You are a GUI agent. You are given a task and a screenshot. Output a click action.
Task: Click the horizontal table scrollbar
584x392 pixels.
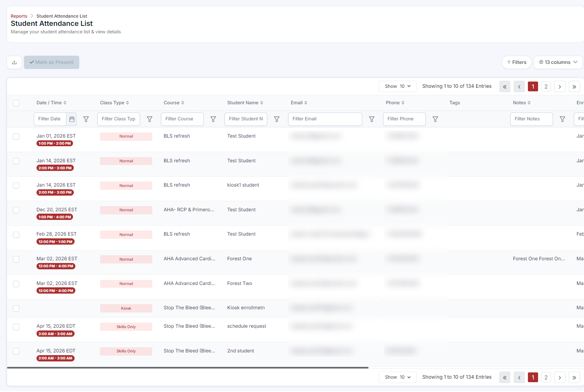(x=188, y=368)
